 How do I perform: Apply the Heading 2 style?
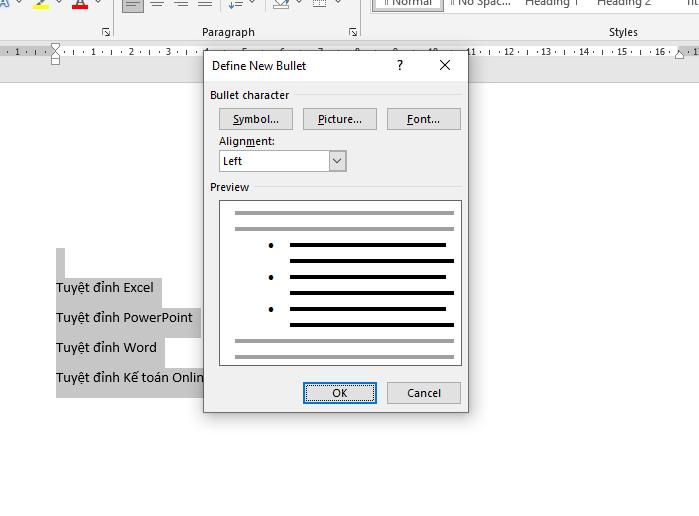pos(624,4)
